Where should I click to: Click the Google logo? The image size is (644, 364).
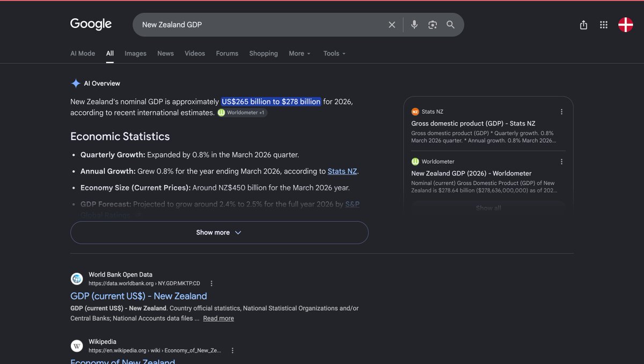(91, 24)
